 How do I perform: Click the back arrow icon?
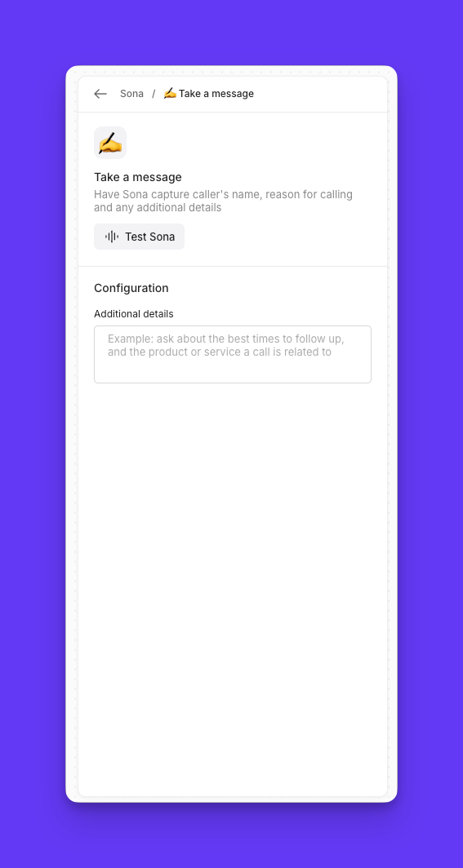[x=100, y=94]
